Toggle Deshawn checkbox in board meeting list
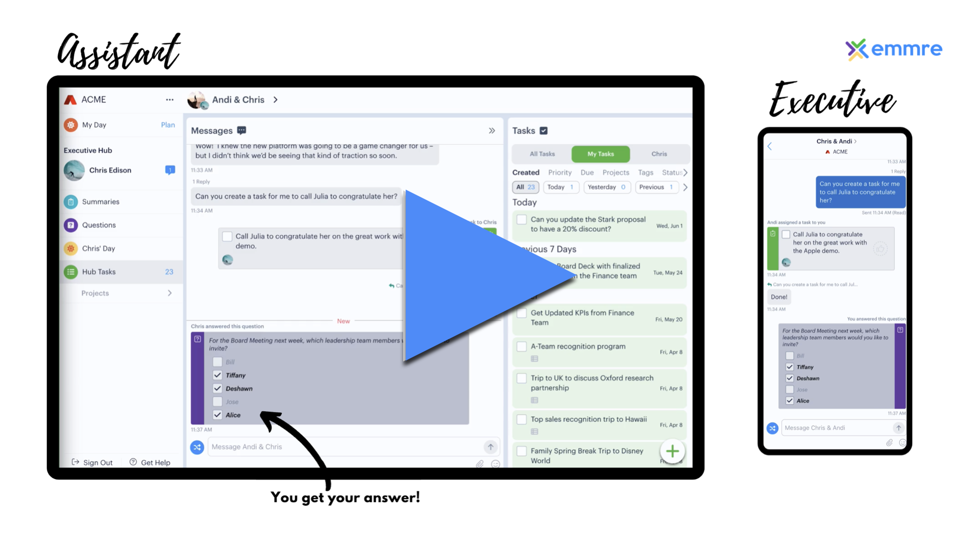This screenshot has height=551, width=980. (217, 388)
